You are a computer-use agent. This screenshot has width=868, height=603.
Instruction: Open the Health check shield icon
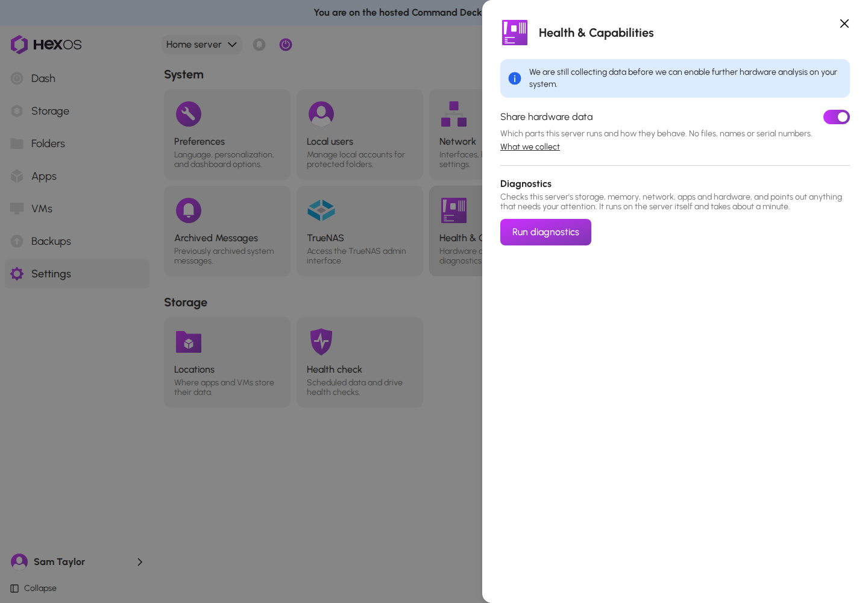coord(321,342)
